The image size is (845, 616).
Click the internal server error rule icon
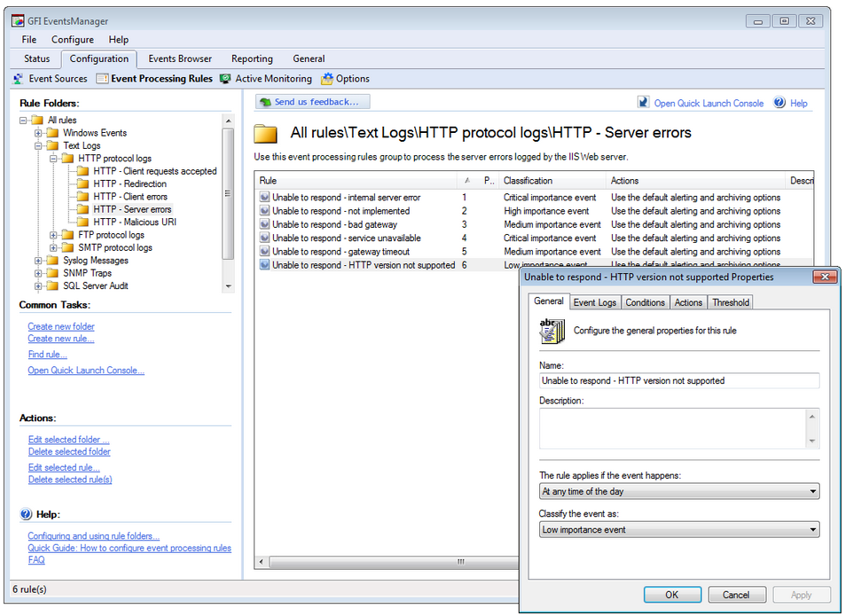264,197
